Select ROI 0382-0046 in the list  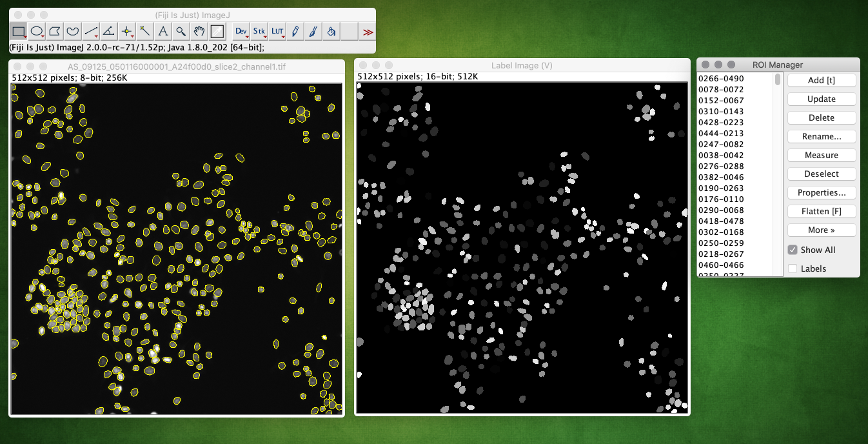coord(736,177)
